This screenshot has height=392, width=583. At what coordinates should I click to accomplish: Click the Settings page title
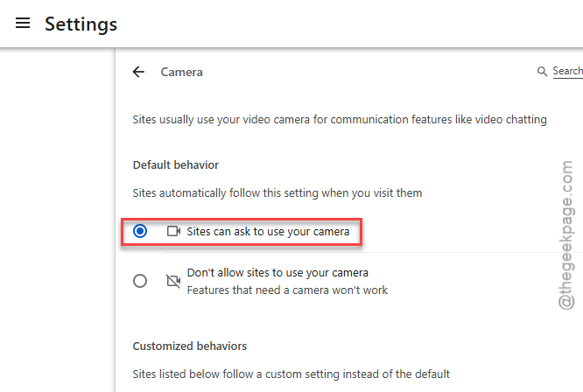pyautogui.click(x=81, y=24)
